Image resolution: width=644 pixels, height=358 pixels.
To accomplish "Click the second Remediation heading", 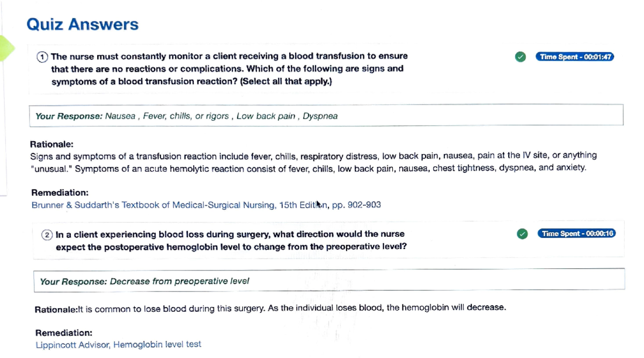I will (x=64, y=333).
